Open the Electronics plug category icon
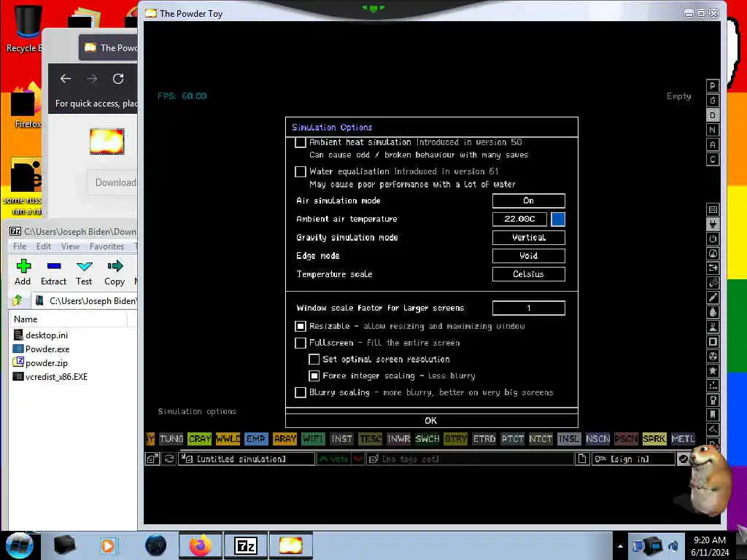Screen dimensions: 747x560 pos(713,225)
